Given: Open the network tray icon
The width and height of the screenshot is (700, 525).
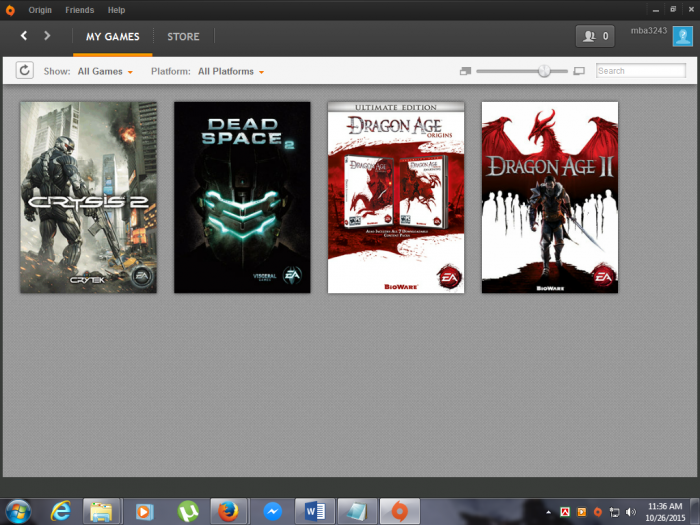Looking at the screenshot, I should (614, 512).
